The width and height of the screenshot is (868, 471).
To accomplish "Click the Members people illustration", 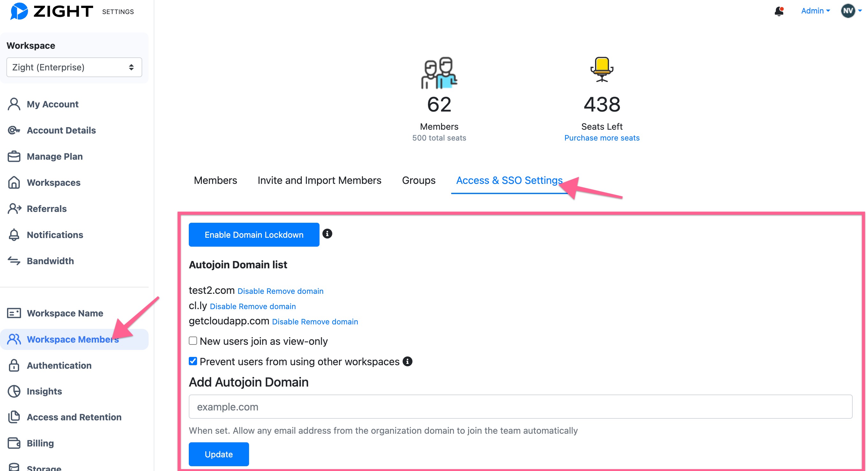I will (439, 73).
